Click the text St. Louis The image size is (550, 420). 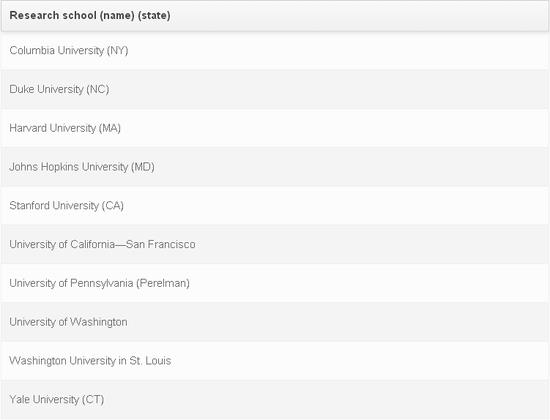[x=150, y=361]
